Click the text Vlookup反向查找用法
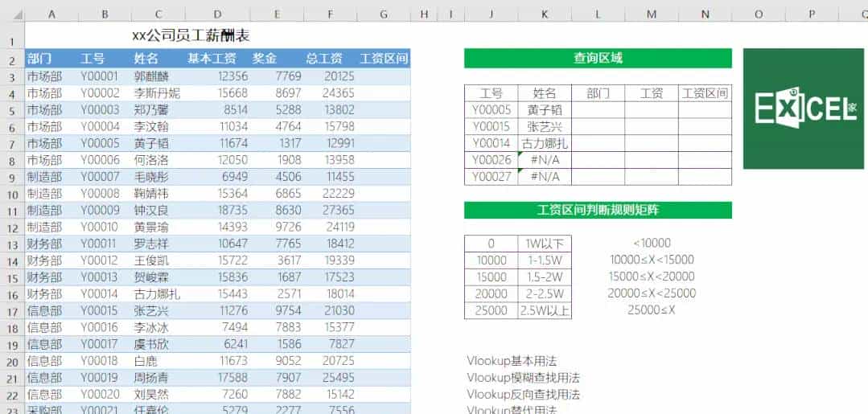The image size is (868, 414). click(523, 395)
